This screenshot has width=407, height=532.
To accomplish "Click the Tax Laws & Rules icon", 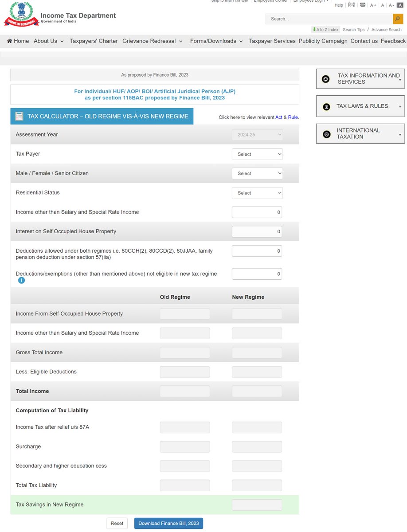I will coord(327,106).
